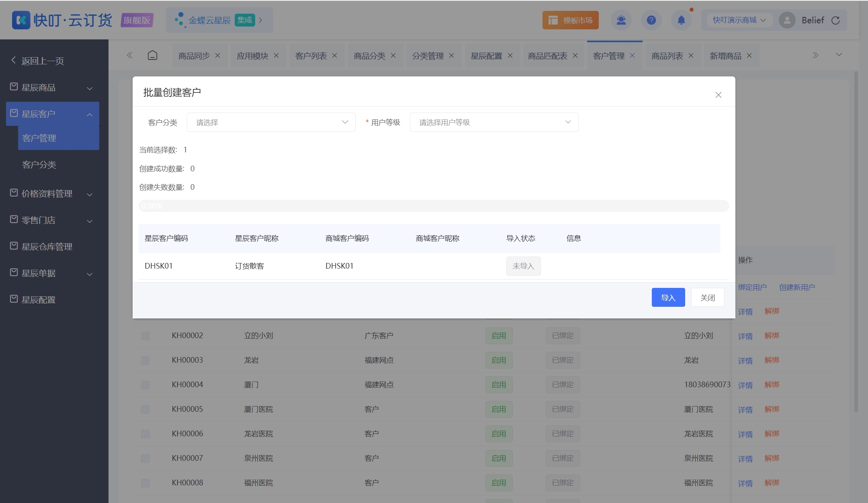
Task: Expand the 星辰商品 sidebar menu
Action: click(x=52, y=88)
